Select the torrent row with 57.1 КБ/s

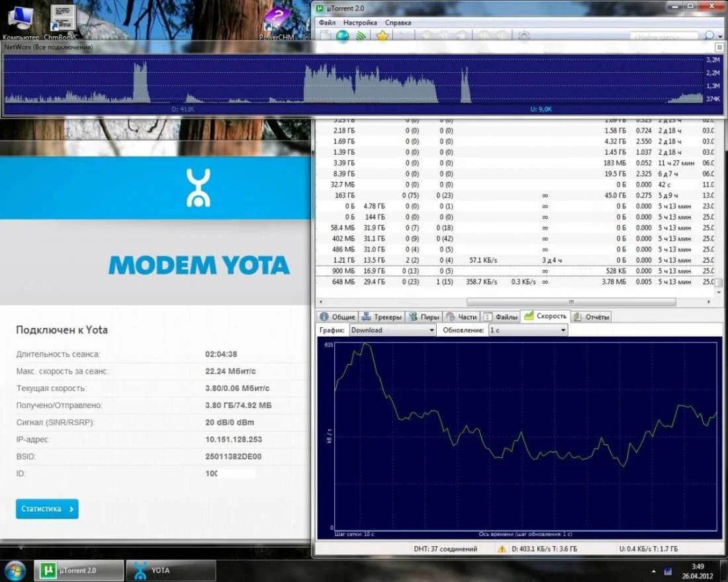click(x=516, y=260)
